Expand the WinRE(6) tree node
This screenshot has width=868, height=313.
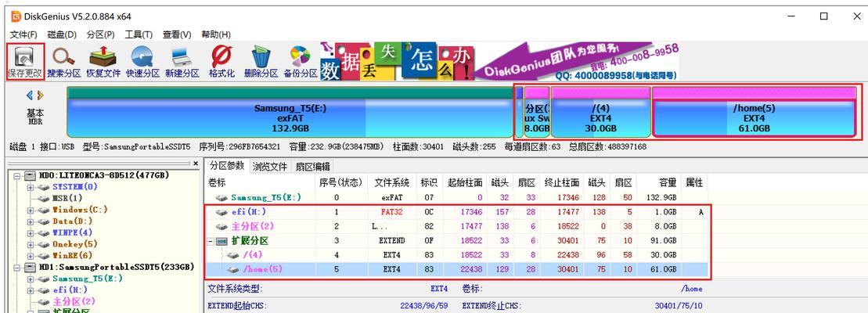tap(29, 256)
